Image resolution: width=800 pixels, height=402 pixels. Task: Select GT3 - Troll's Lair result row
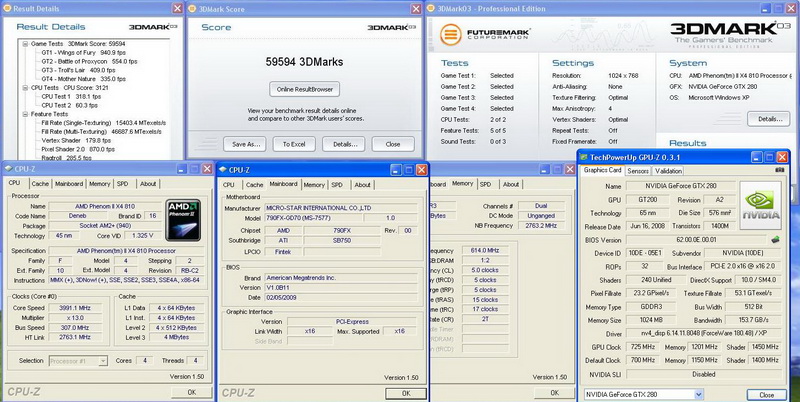tap(78, 70)
